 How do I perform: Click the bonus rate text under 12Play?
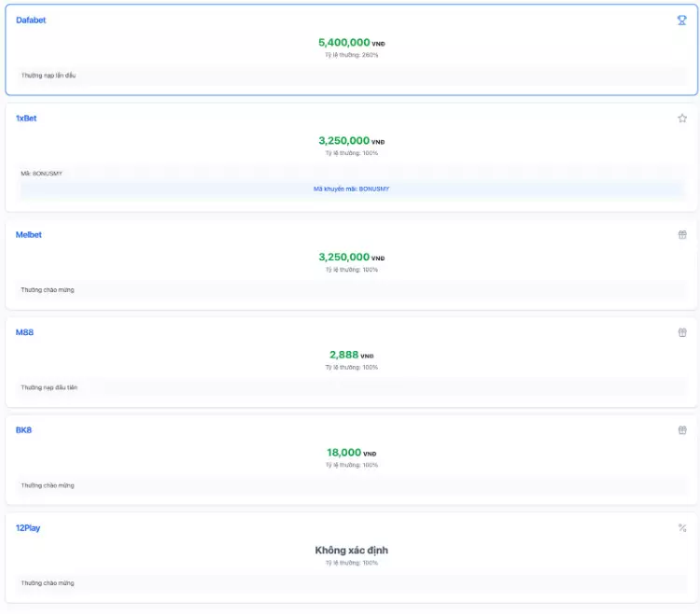(x=351, y=563)
